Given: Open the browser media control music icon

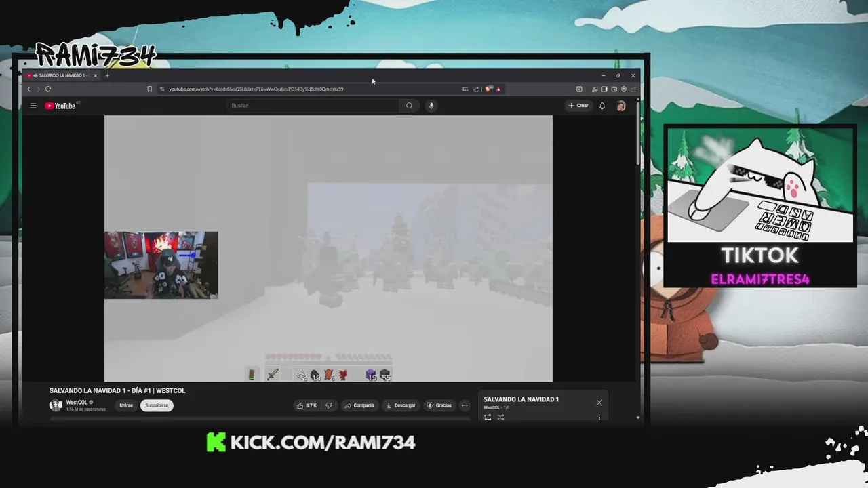Looking at the screenshot, I should coord(595,89).
